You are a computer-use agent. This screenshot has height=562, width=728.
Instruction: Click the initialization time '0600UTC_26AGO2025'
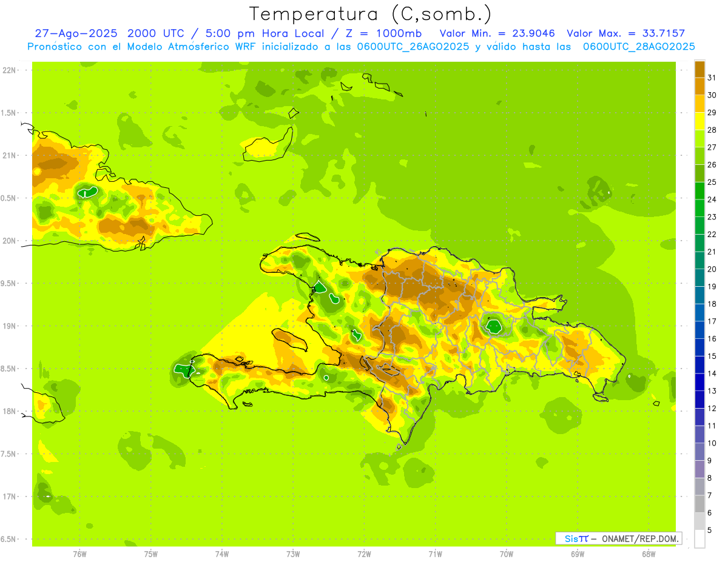tap(413, 47)
